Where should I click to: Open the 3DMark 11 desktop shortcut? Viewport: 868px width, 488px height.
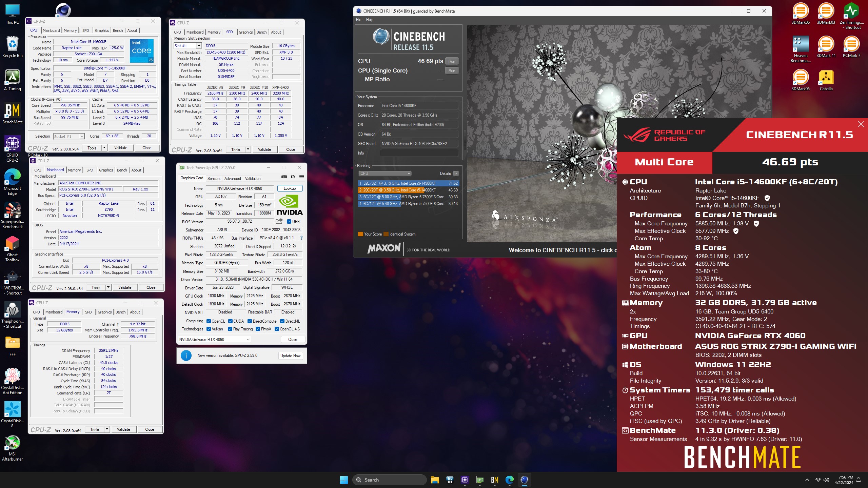point(826,47)
